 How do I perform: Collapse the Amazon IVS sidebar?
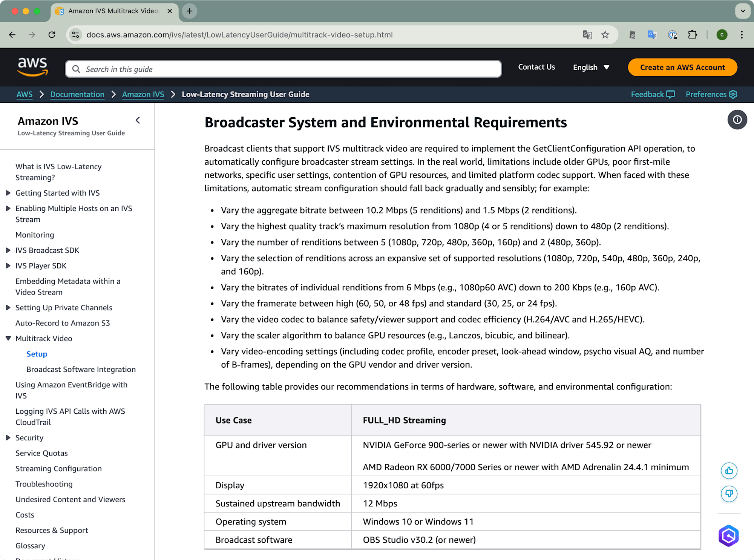(138, 120)
